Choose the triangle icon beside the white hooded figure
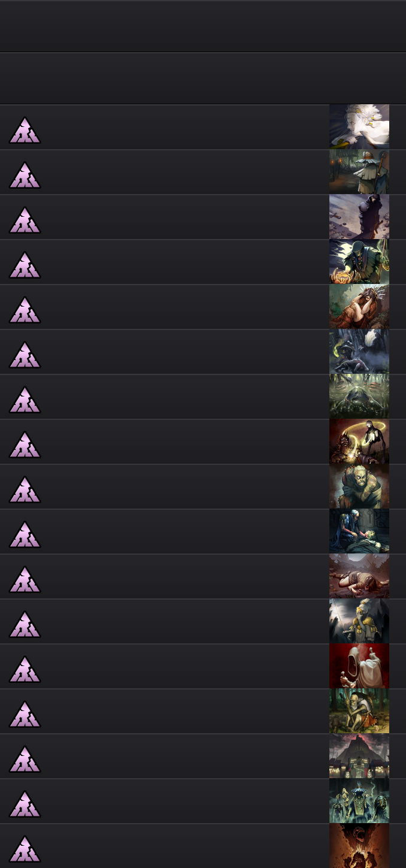This screenshot has height=868, width=406. point(25,669)
